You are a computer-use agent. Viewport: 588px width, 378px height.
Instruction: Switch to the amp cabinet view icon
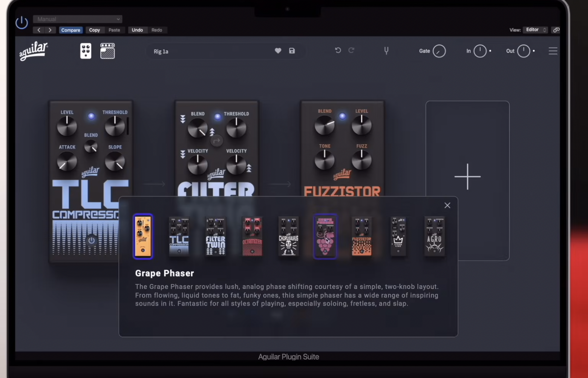pos(107,51)
